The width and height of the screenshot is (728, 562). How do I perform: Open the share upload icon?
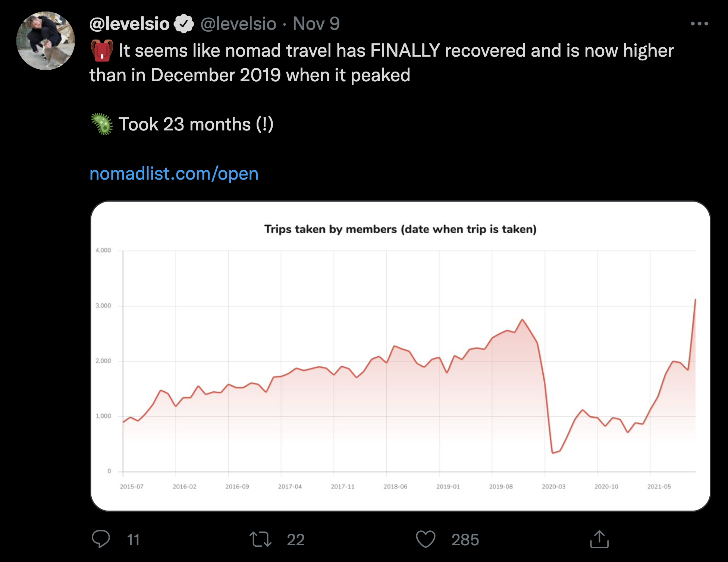(599, 539)
